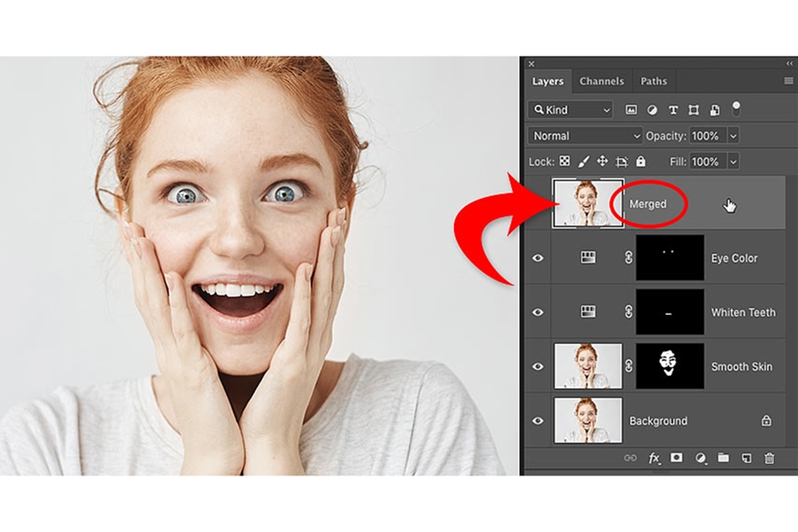Switch to the Paths tab

pyautogui.click(x=654, y=81)
